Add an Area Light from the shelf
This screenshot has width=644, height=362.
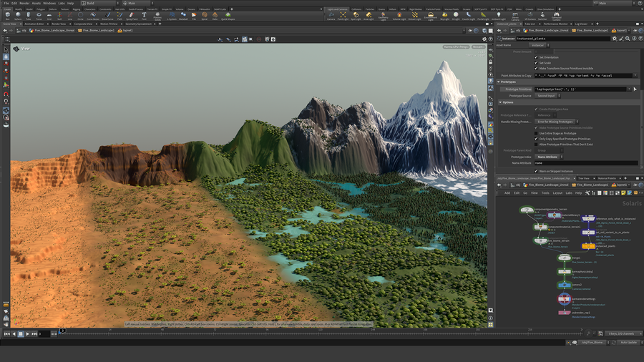click(369, 16)
